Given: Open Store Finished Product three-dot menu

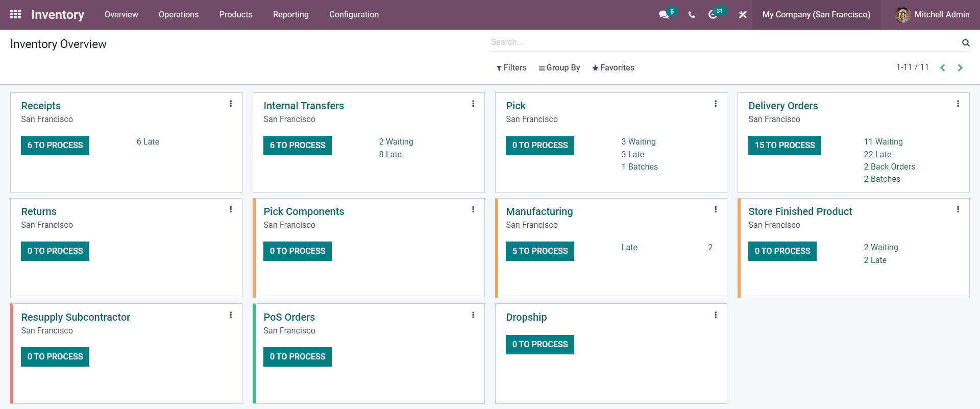Looking at the screenshot, I should click(958, 209).
